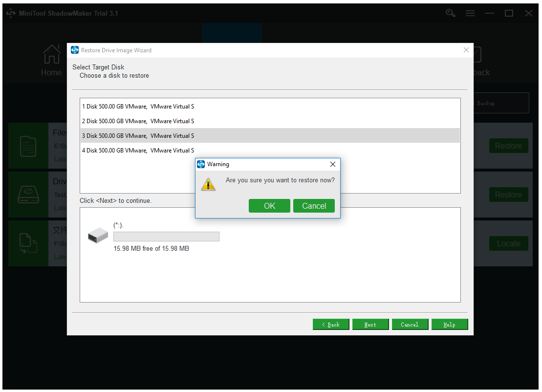Close the Restore Drive Image Wizard window
Screen dimensions: 542x392
point(466,50)
